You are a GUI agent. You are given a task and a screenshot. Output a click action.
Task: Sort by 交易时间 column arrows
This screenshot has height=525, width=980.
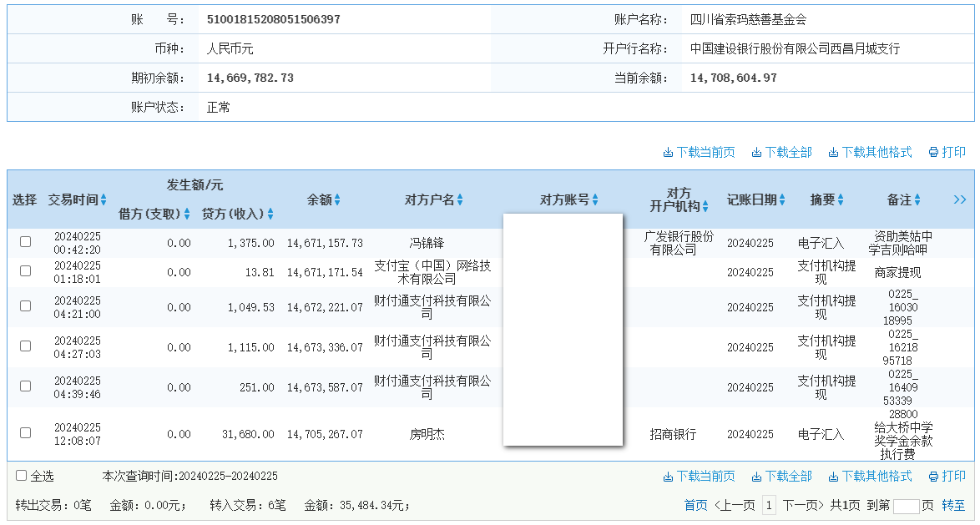(x=104, y=200)
